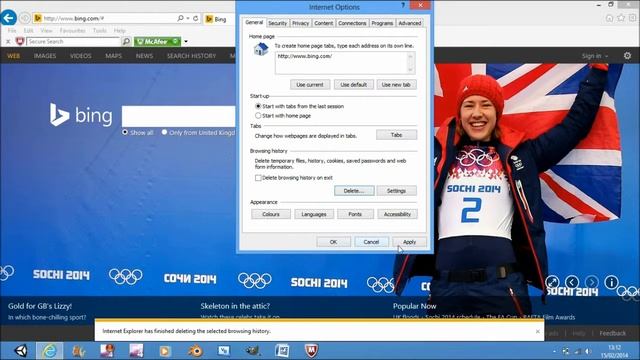The image size is (640, 360).
Task: Show the next Bing background image
Action: click(591, 282)
